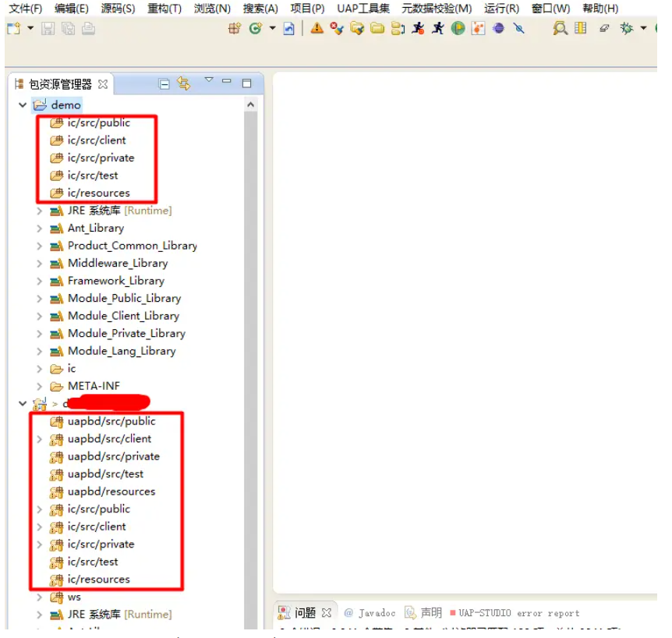Expand the Product_Common_Library node
Image resolution: width=672 pixels, height=638 pixels.
click(x=40, y=246)
